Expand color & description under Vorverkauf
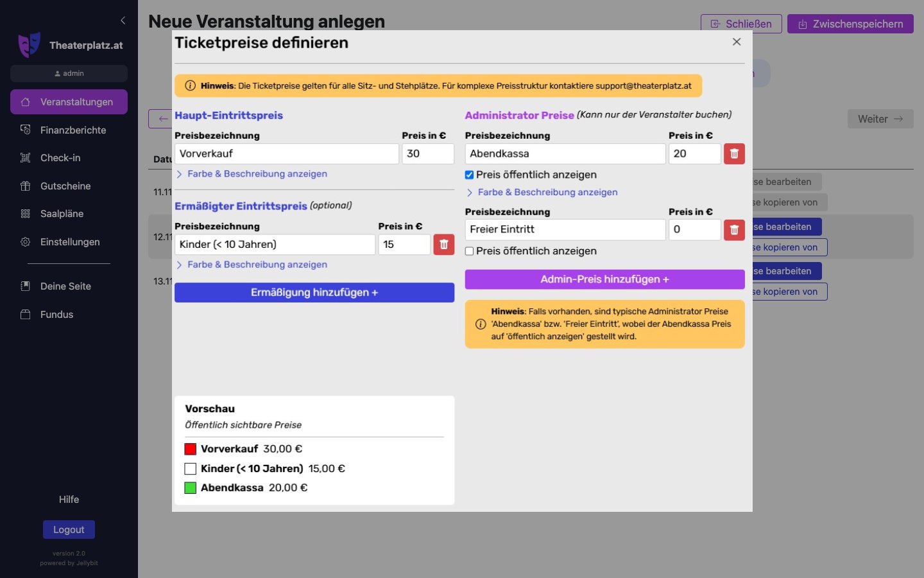Viewport: 924px width, 578px height. [x=257, y=174]
